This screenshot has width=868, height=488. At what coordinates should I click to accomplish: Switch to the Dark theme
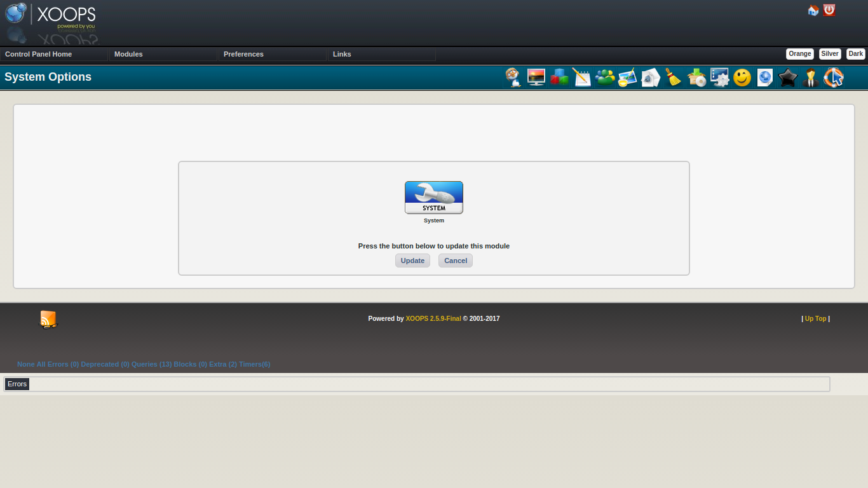tap(855, 53)
